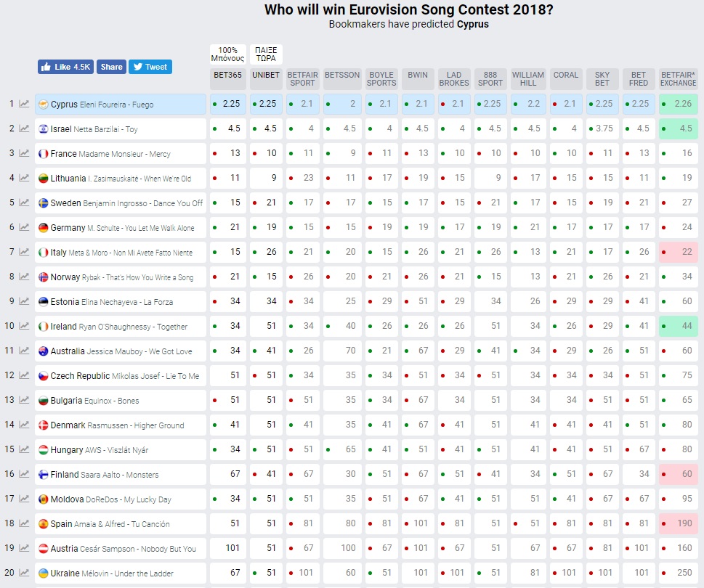Click the France flag icon
Viewport: 704px width, 588px height.
[44, 154]
